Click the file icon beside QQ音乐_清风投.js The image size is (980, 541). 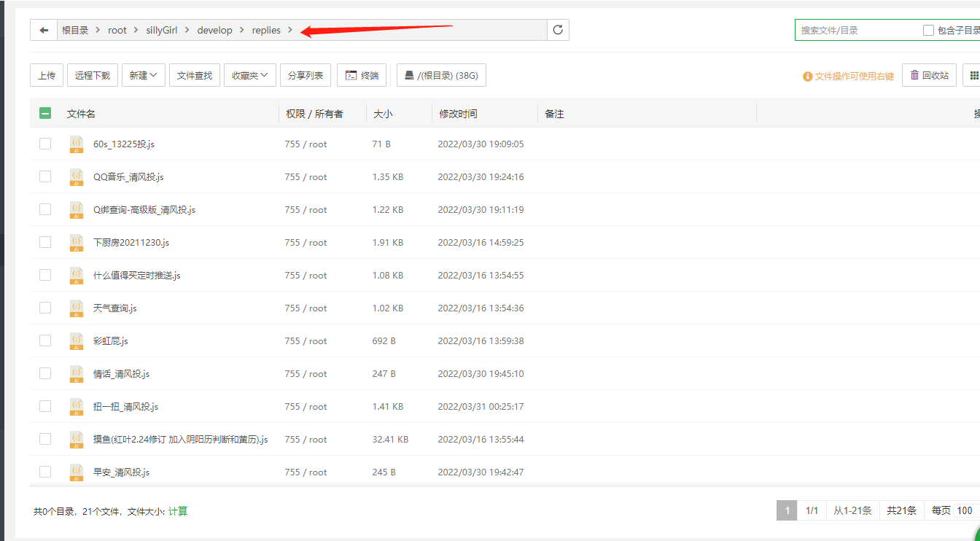point(77,177)
